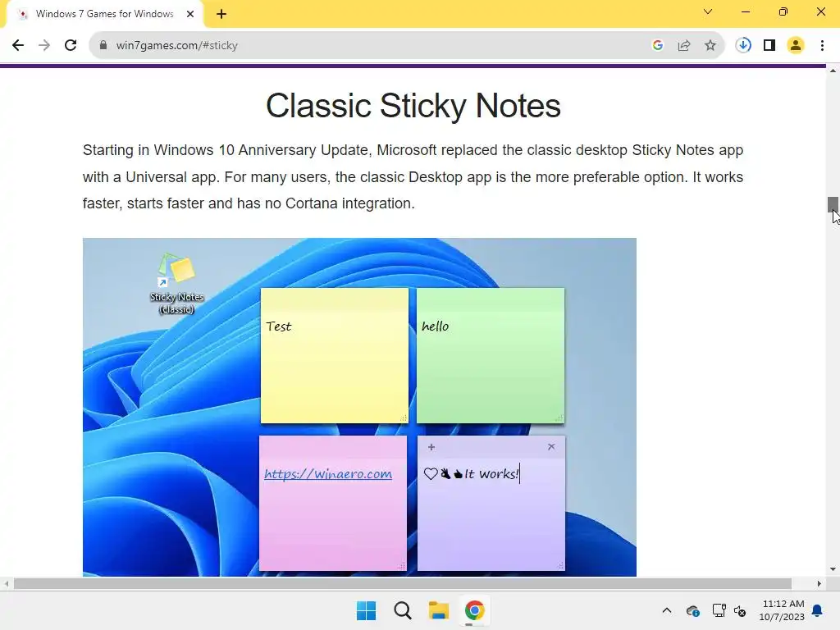Open File Explorer from taskbar
Screen dimensions: 840x630
439,610
